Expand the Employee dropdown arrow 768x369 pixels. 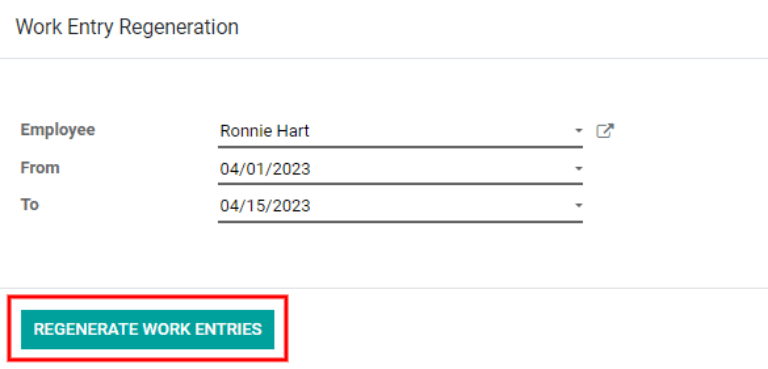pos(578,131)
